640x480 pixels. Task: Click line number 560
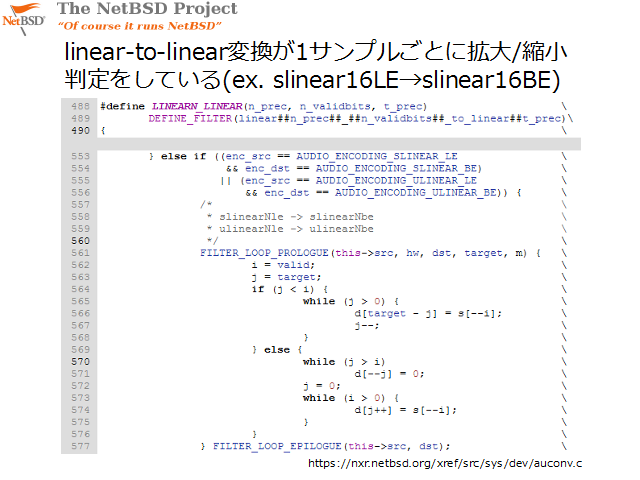[x=80, y=241]
